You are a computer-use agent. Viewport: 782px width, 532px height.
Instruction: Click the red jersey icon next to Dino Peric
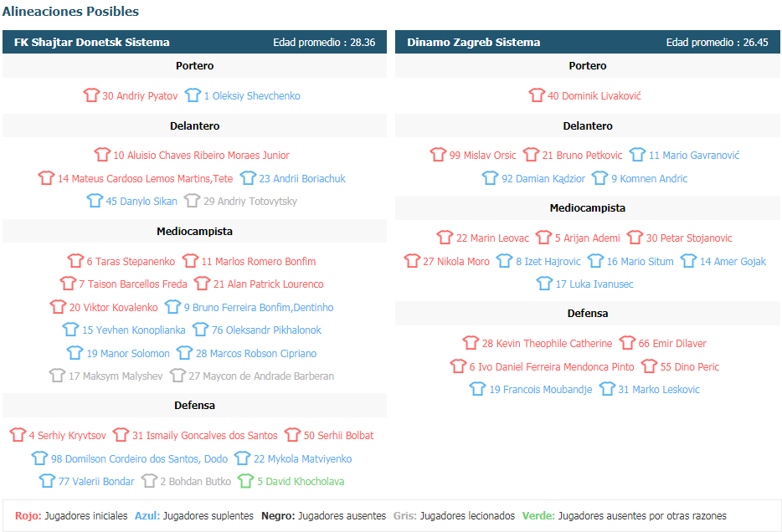click(x=649, y=366)
